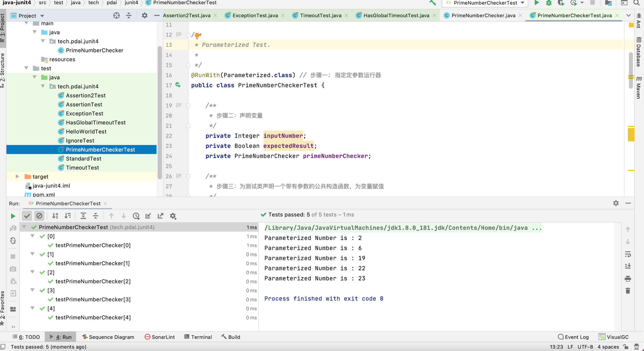
Task: Fold Javadoc comment at line 19
Action: (x=188, y=106)
